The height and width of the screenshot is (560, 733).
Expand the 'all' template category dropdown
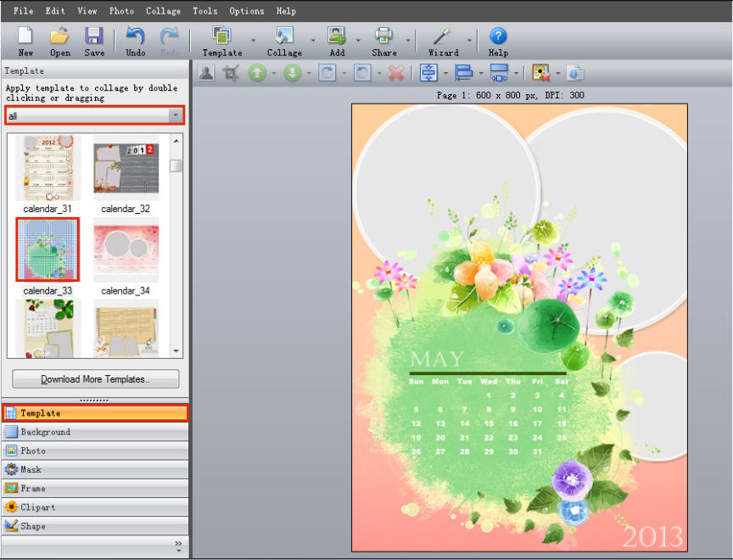point(175,115)
